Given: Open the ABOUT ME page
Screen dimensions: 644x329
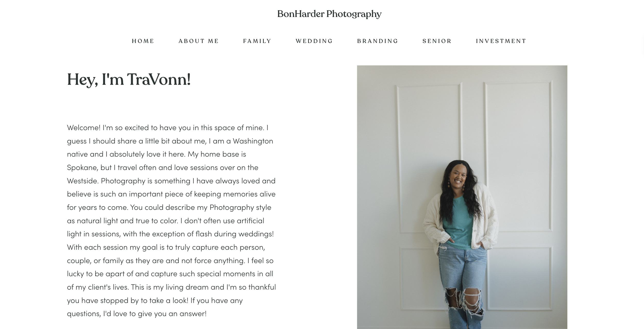Looking at the screenshot, I should (199, 41).
